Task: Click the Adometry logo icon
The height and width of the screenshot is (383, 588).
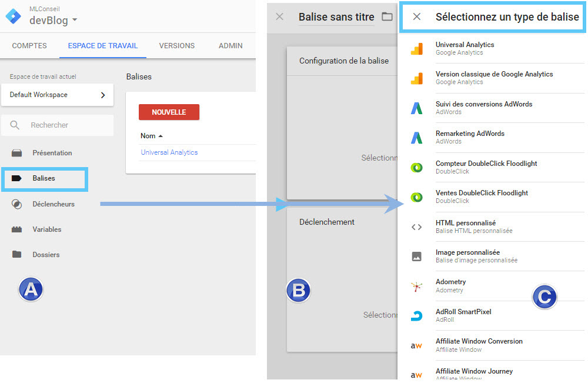Action: pyautogui.click(x=417, y=287)
